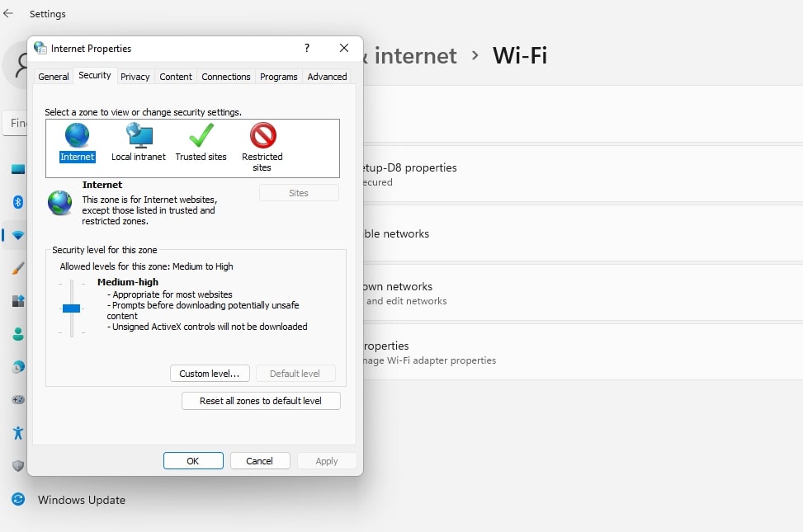803x532 pixels.
Task: Click the Accounts person icon in sidebar
Action: pos(18,334)
